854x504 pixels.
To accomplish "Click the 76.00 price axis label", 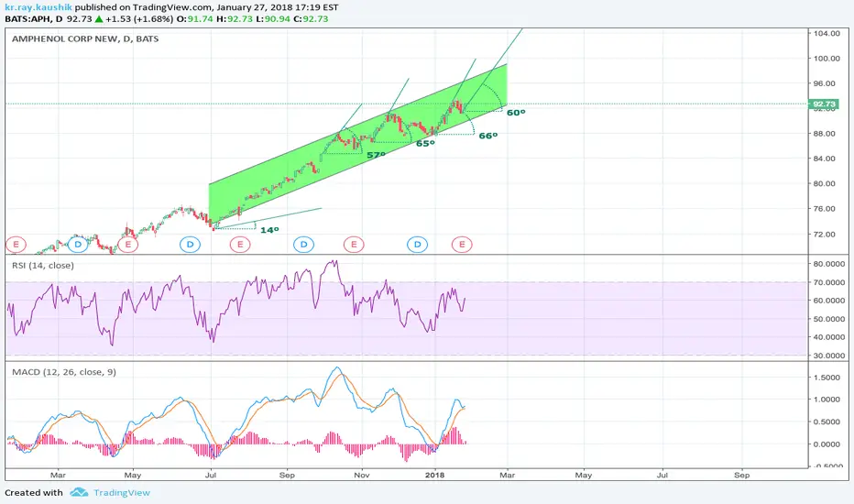I will tap(827, 209).
